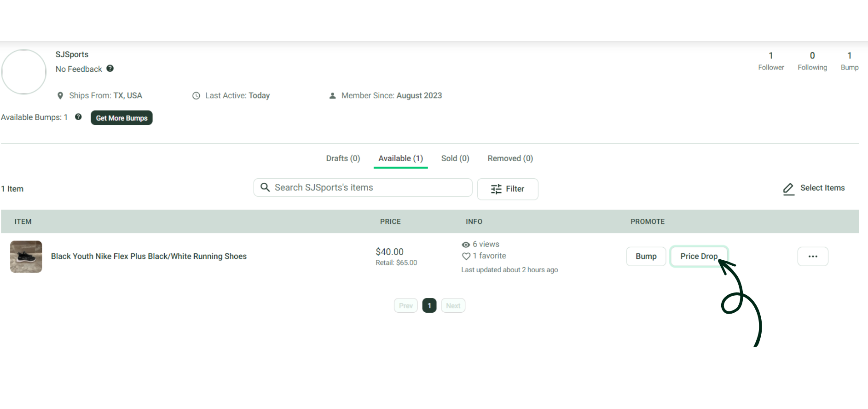Open the Removed tab
The width and height of the screenshot is (868, 409).
tap(510, 158)
